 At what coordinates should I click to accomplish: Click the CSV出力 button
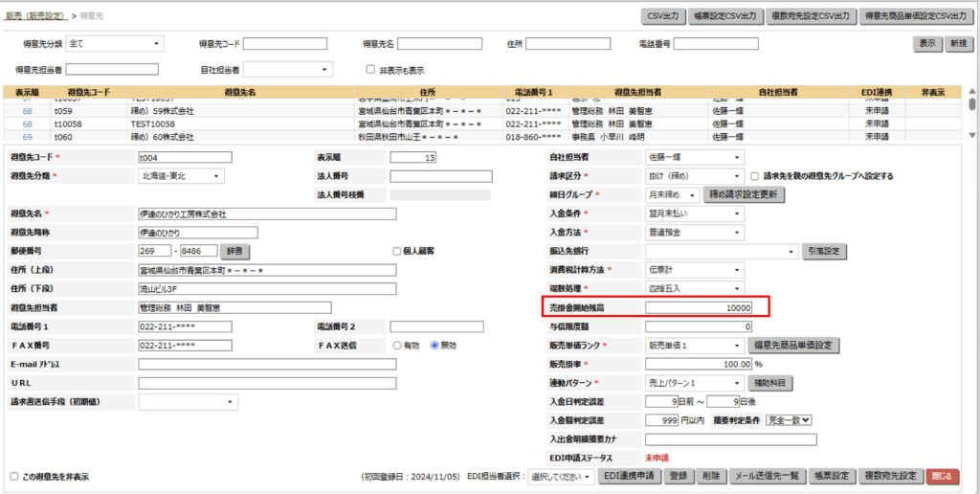click(x=664, y=16)
